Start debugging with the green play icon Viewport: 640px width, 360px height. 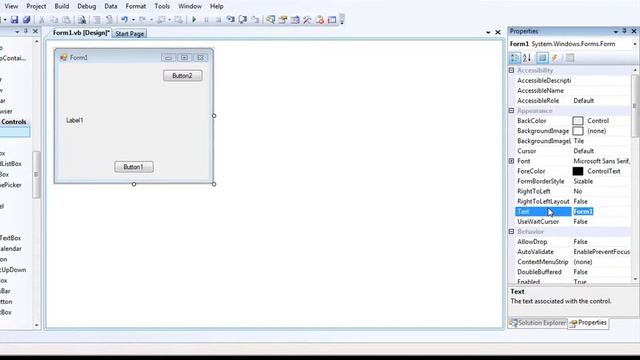(x=194, y=20)
